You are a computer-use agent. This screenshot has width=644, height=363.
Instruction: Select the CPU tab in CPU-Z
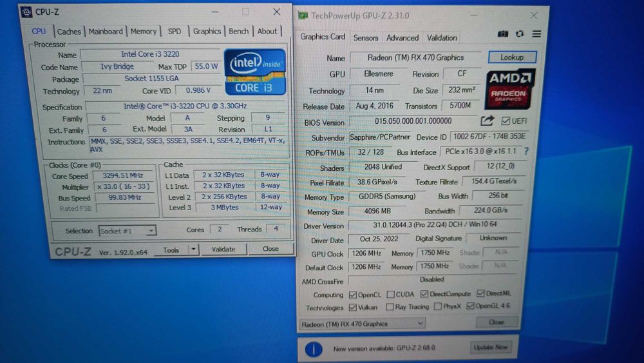39,31
